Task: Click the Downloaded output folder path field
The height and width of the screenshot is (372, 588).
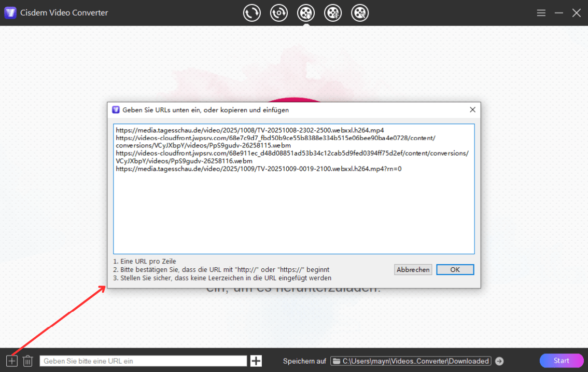Action: (411, 361)
